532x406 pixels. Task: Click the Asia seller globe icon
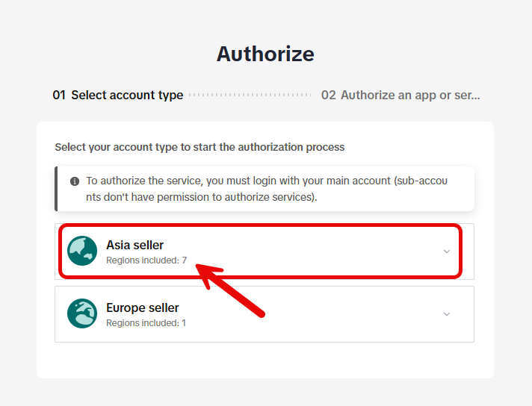82,251
